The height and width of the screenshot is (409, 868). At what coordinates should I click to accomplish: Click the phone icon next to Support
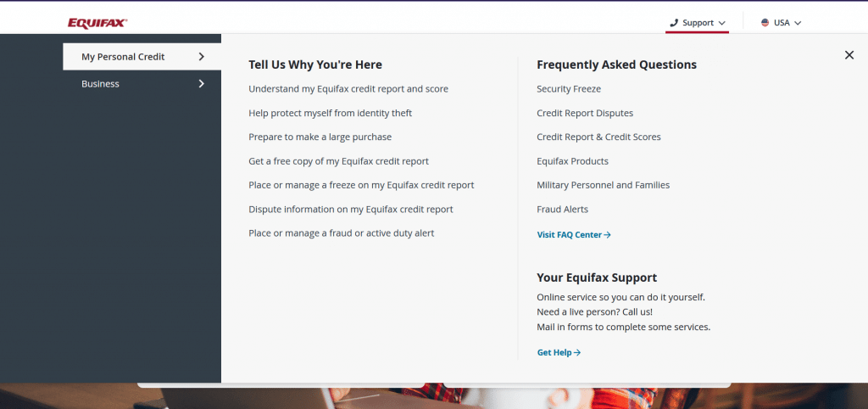(674, 23)
